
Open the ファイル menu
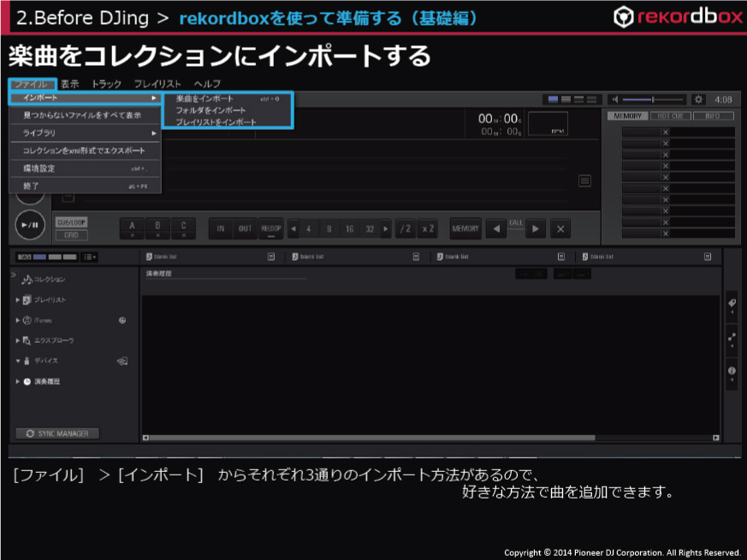31,85
